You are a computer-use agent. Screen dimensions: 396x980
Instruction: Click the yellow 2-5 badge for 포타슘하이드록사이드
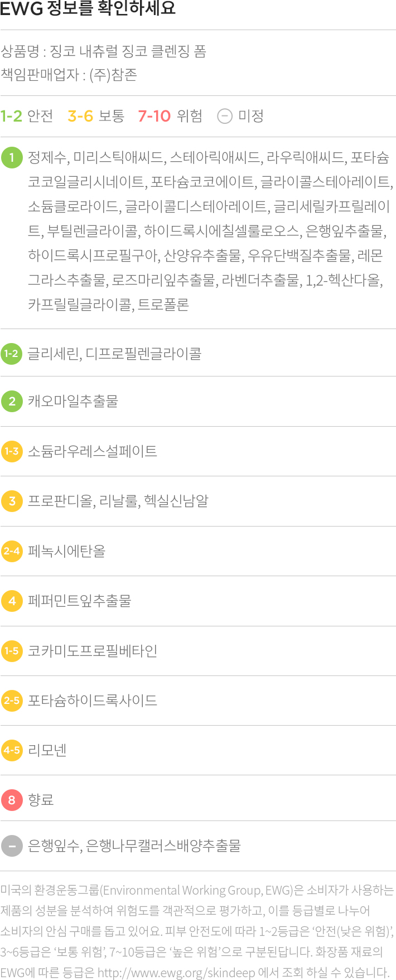(x=12, y=701)
